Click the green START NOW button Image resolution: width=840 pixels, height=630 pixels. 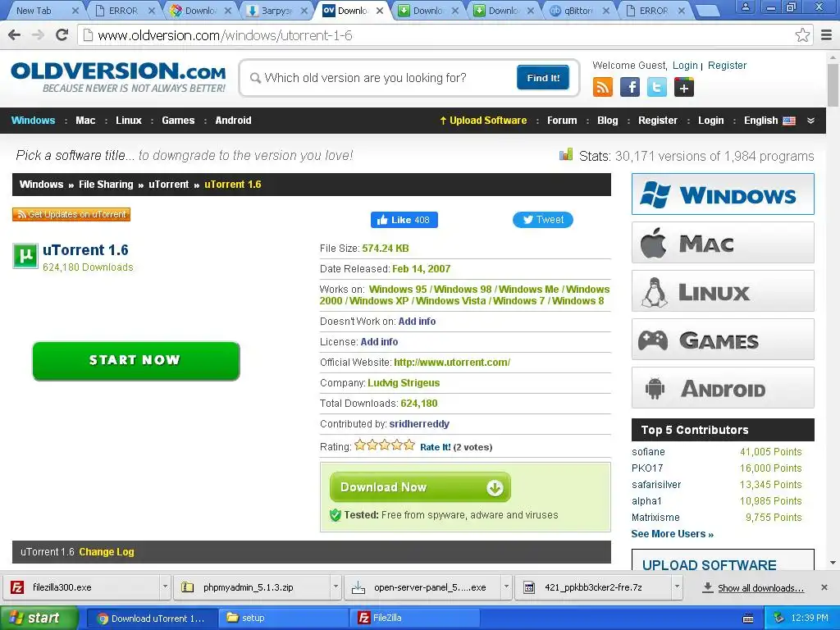tap(136, 361)
